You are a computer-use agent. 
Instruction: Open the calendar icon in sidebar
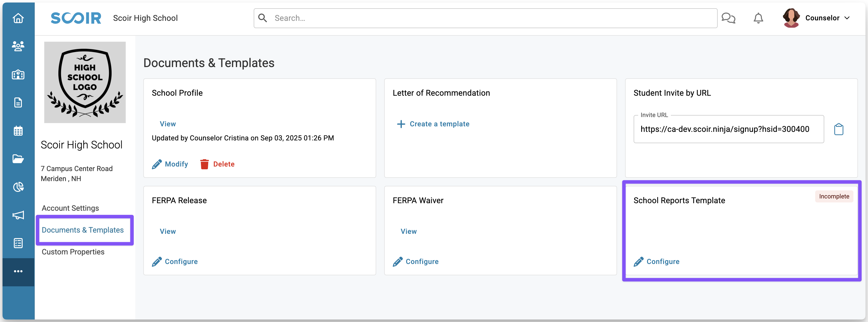pos(18,131)
